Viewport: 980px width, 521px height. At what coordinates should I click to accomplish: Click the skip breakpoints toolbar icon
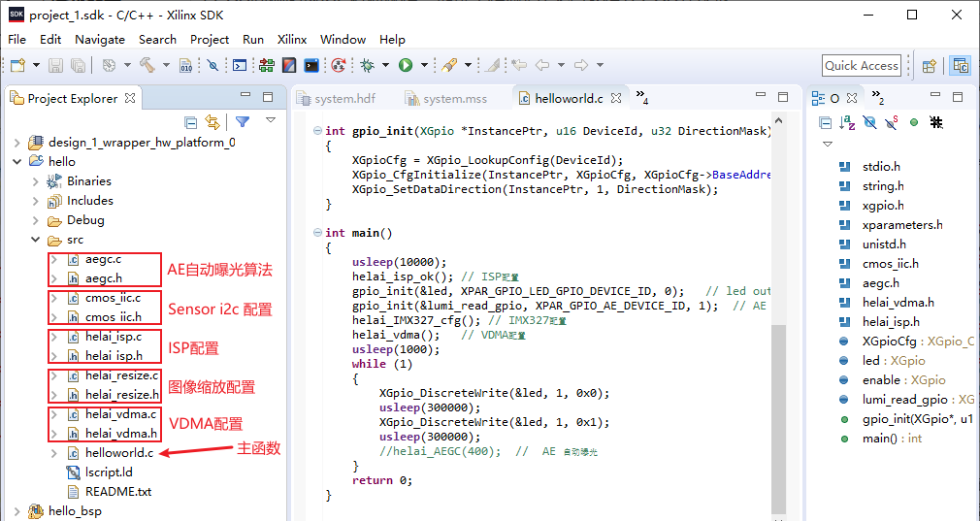[213, 65]
